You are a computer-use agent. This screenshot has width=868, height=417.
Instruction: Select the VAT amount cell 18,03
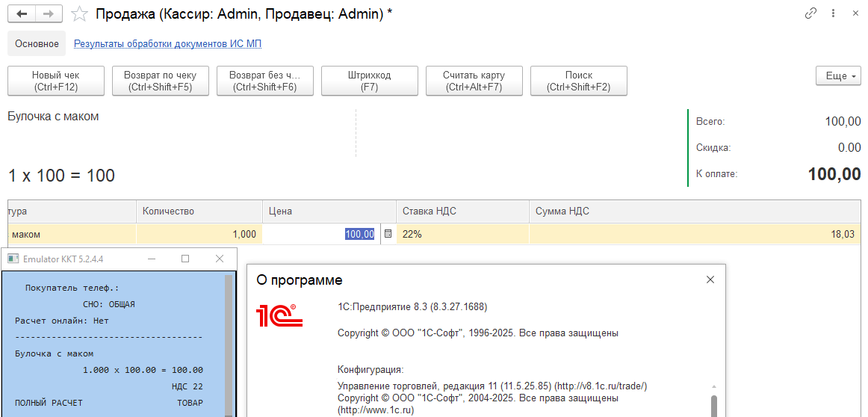click(695, 234)
